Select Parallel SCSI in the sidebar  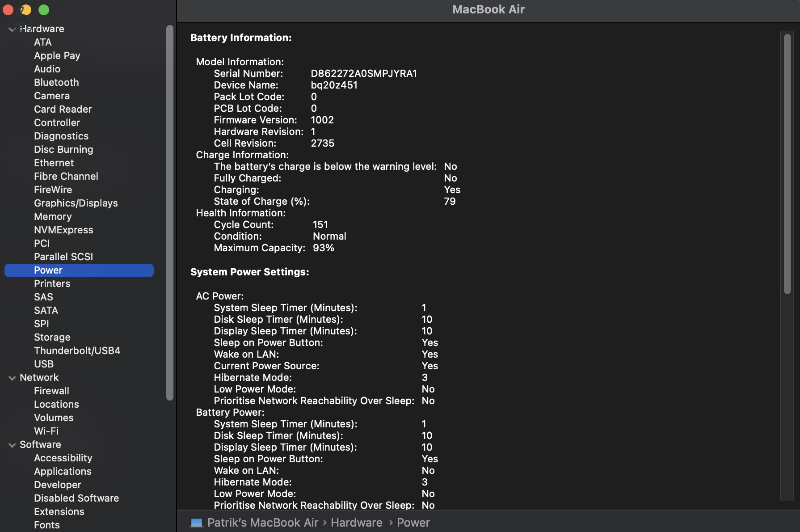pos(63,257)
